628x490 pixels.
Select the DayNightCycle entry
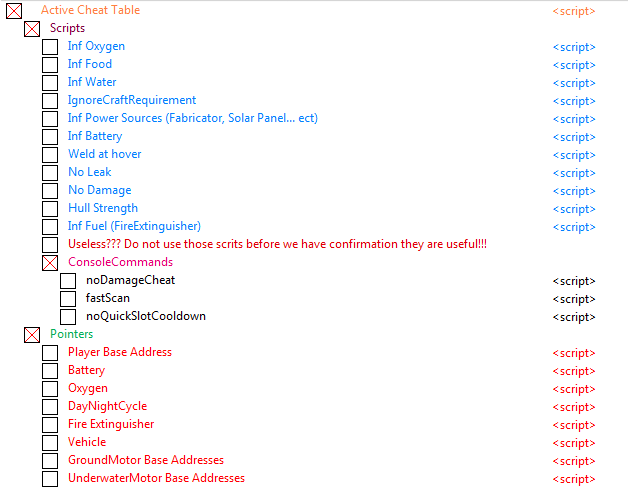pos(107,406)
